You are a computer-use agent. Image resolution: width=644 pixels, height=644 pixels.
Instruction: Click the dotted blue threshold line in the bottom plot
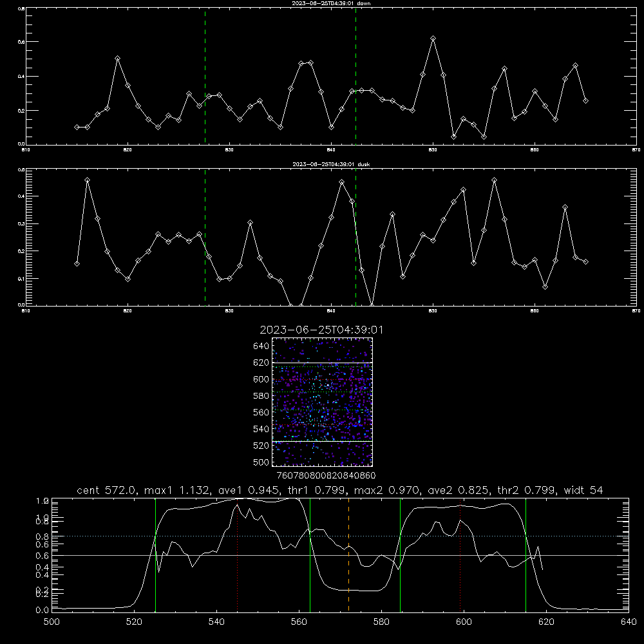(x=340, y=536)
